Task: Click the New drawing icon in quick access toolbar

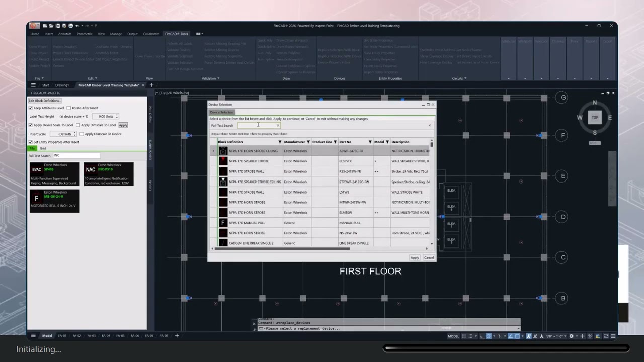Action: [x=45, y=26]
